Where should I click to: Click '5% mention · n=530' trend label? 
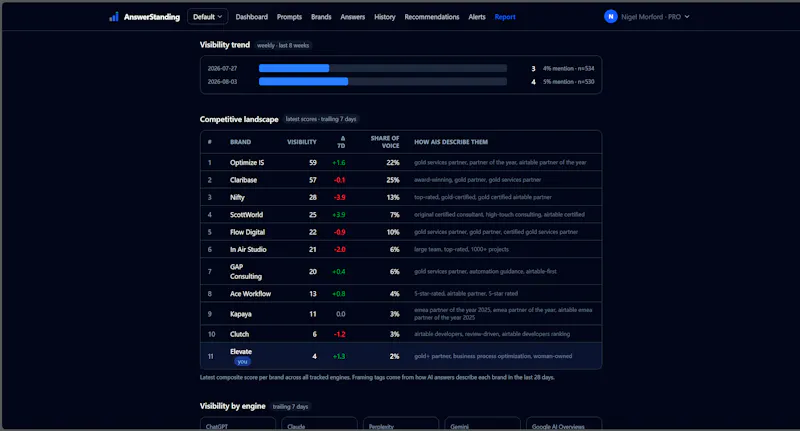point(568,82)
